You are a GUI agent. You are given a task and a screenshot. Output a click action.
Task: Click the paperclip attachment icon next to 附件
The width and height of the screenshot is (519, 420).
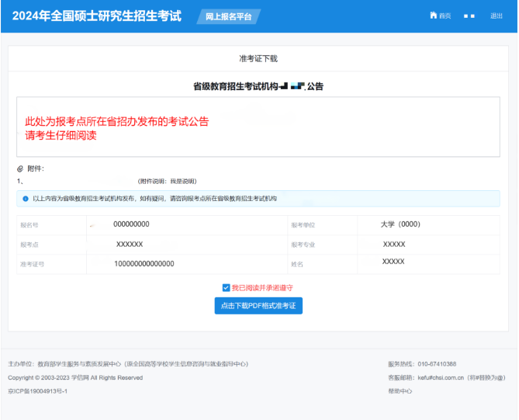coord(20,168)
